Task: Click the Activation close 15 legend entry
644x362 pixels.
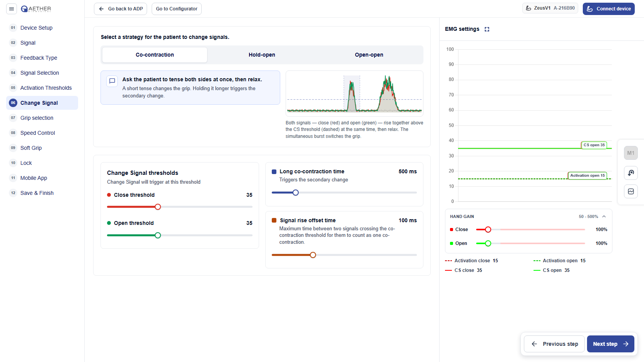Action: [472, 261]
